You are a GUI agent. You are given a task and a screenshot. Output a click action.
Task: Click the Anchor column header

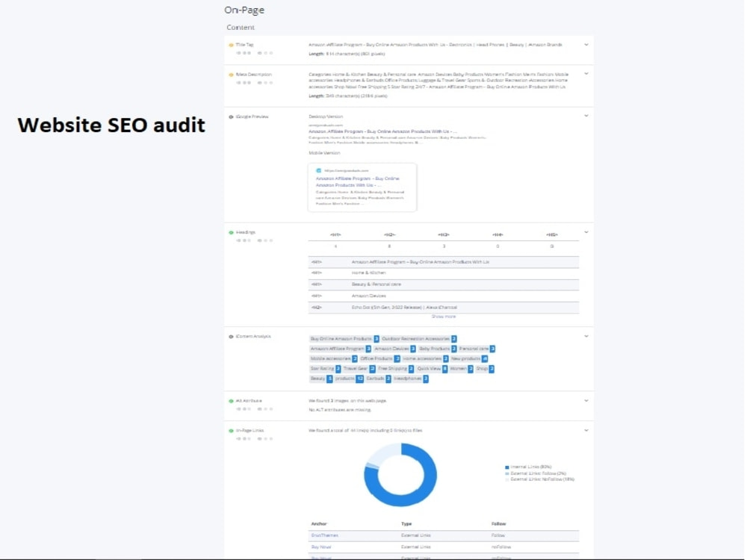tap(320, 524)
